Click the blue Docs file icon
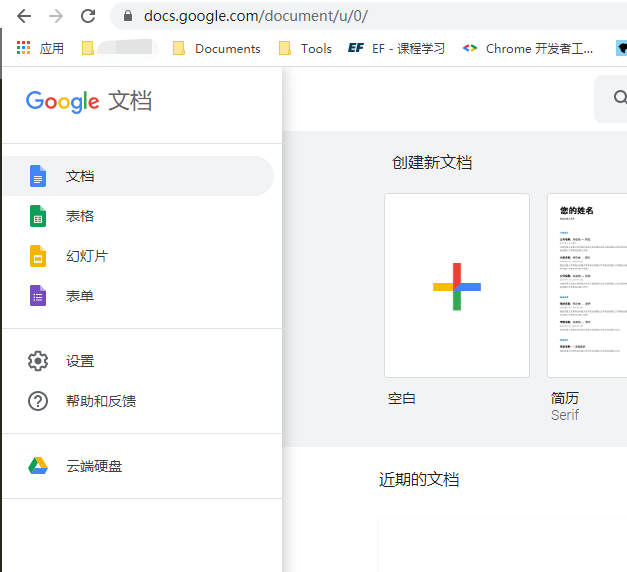The width and height of the screenshot is (627, 572). (38, 176)
